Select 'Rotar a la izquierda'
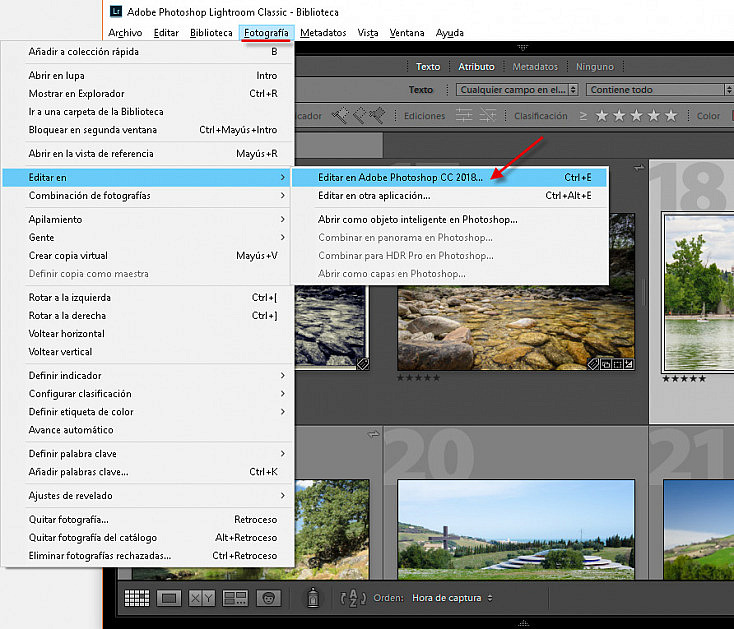 click(x=148, y=297)
